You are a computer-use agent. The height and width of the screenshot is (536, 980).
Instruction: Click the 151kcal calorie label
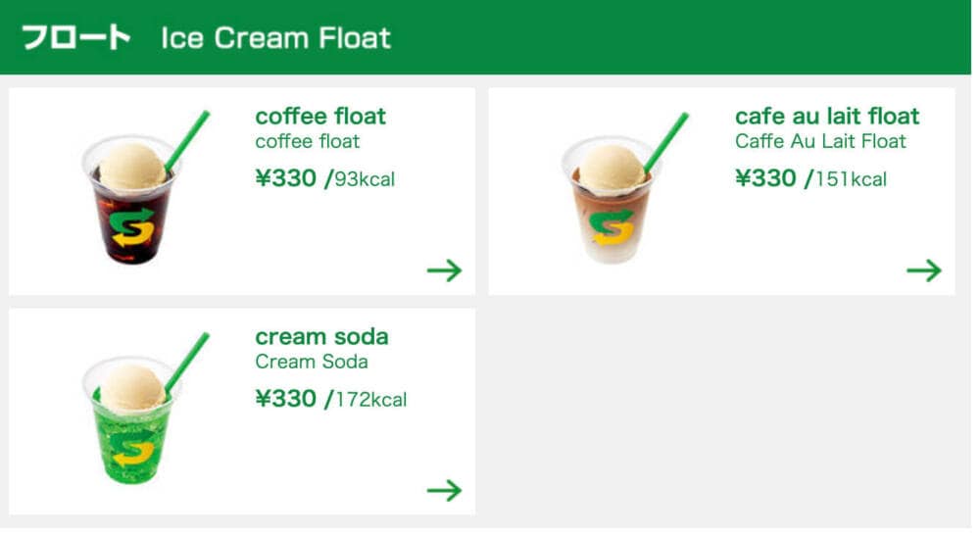[852, 180]
